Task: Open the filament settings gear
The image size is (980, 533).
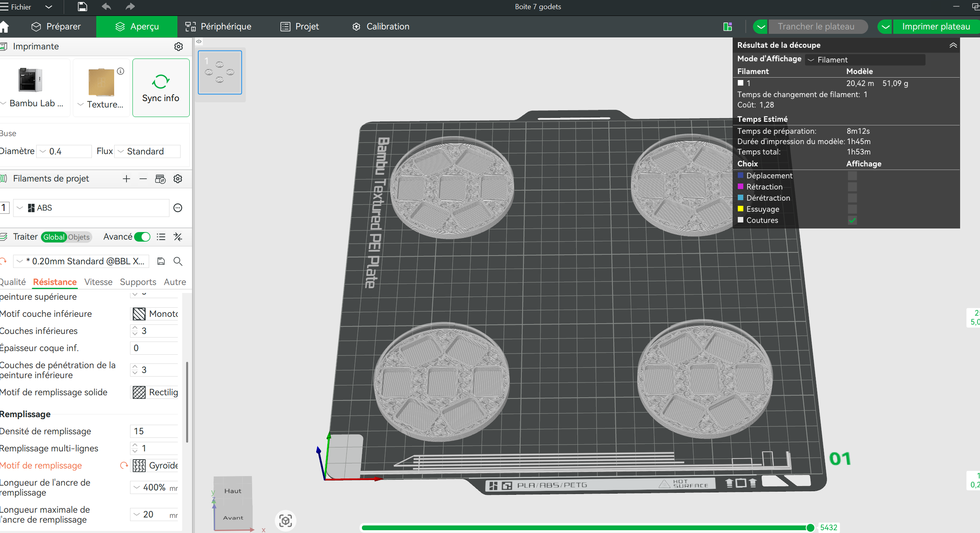Action: pyautogui.click(x=178, y=179)
